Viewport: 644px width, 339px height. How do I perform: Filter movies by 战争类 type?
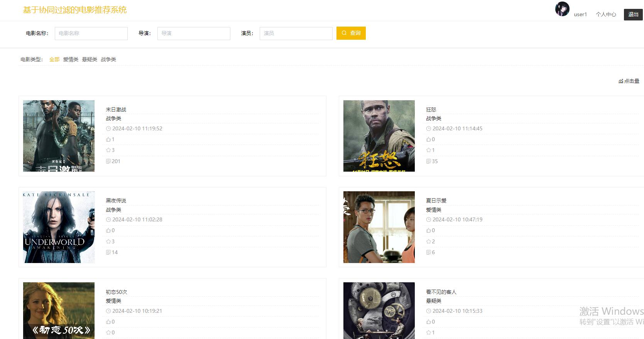coord(108,59)
